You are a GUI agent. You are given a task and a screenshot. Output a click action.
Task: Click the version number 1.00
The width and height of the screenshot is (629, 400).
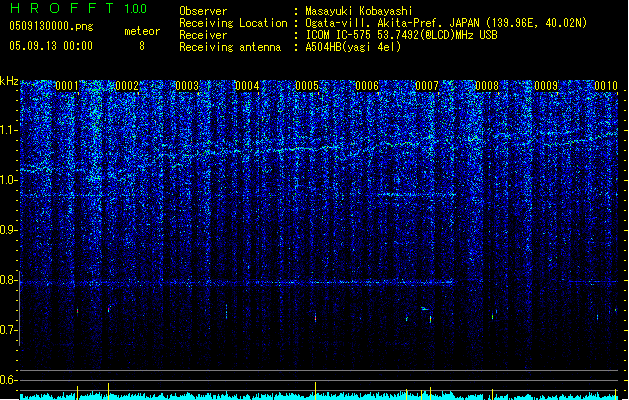pyautogui.click(x=136, y=9)
